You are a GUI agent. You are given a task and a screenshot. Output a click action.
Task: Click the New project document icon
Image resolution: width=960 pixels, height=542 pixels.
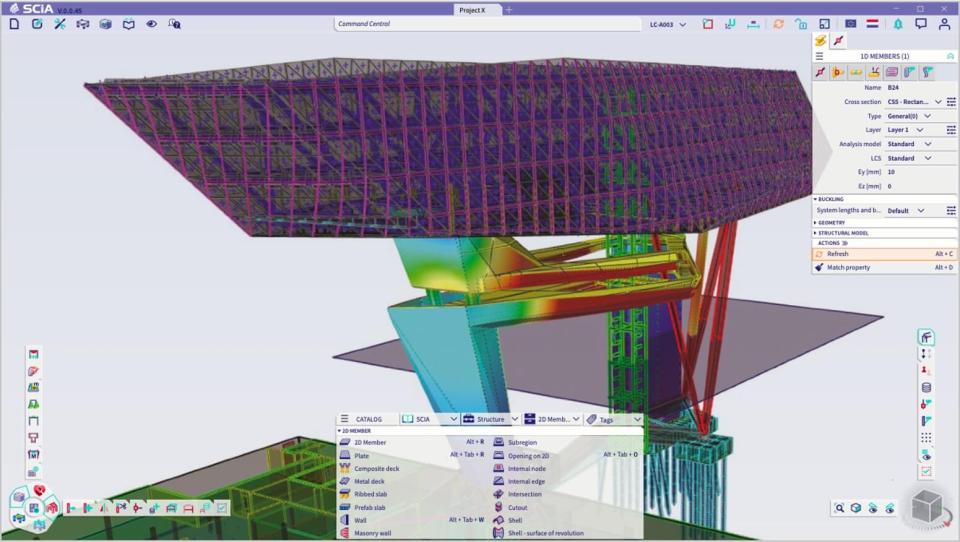tap(14, 24)
